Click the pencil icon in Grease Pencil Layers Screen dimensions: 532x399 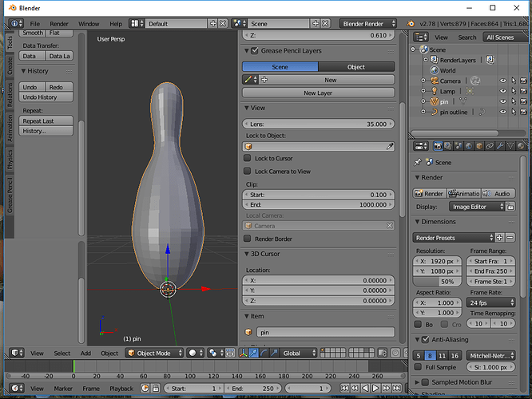(249, 81)
